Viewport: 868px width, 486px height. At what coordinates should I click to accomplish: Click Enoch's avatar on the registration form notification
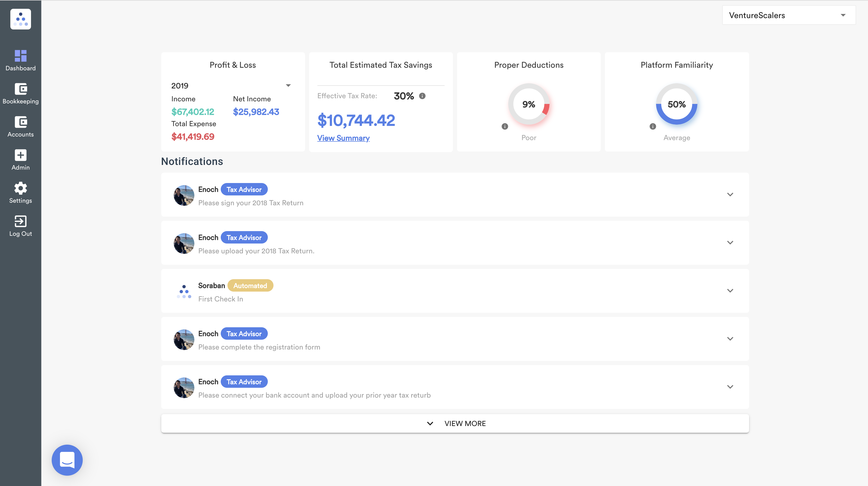pos(184,339)
